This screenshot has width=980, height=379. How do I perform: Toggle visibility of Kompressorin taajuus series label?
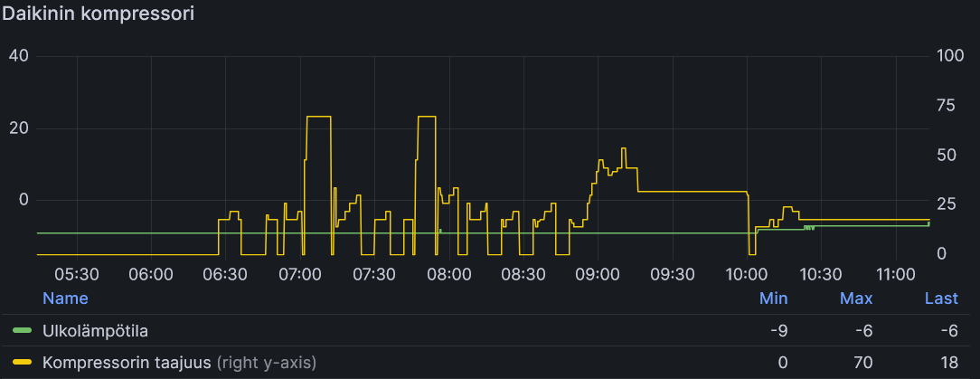coord(127,362)
